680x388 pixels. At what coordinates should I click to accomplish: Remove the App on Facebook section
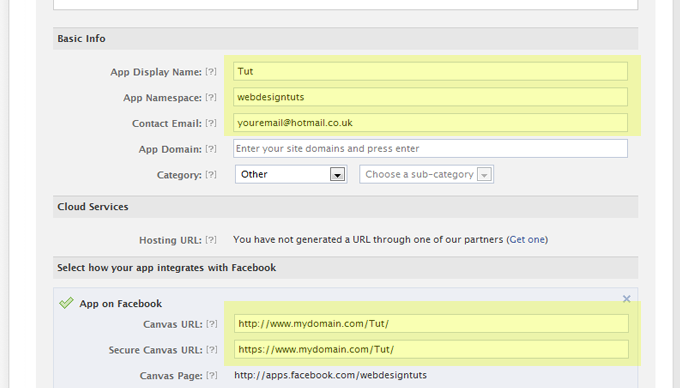click(x=626, y=299)
